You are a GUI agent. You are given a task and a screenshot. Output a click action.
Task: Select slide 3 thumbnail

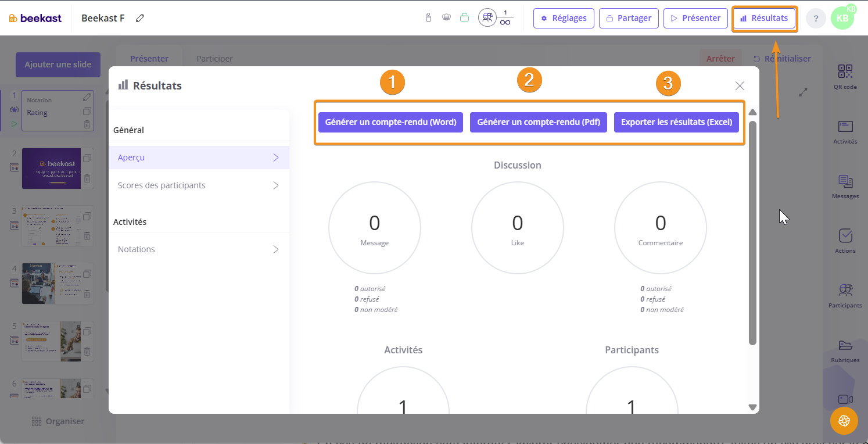(52, 226)
